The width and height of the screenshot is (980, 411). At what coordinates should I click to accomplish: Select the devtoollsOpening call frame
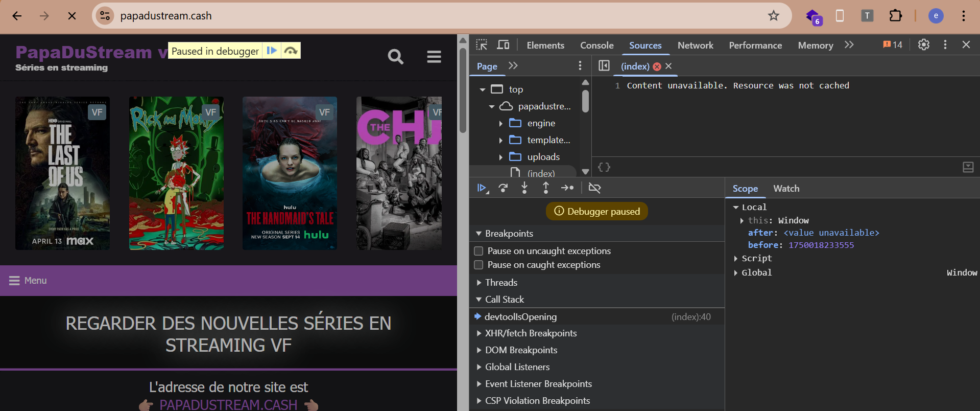[596, 317]
